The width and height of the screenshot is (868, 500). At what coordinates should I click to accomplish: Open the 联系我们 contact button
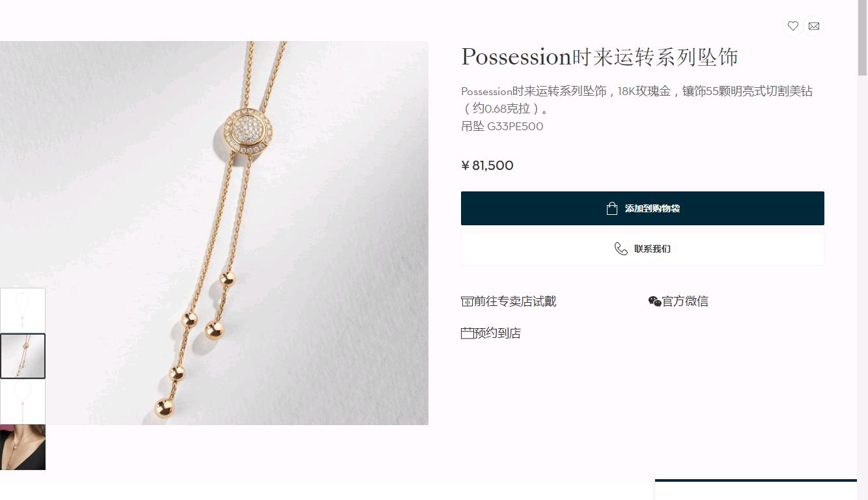pos(643,249)
